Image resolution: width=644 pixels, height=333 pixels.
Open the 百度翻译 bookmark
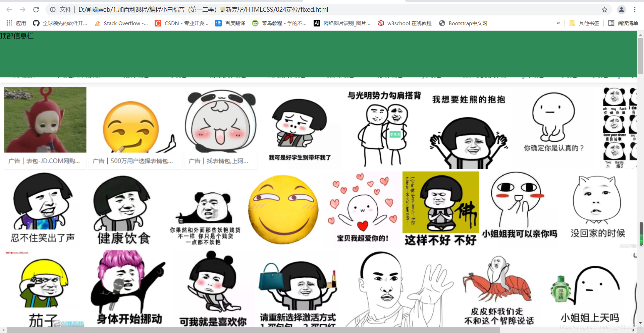pos(230,23)
